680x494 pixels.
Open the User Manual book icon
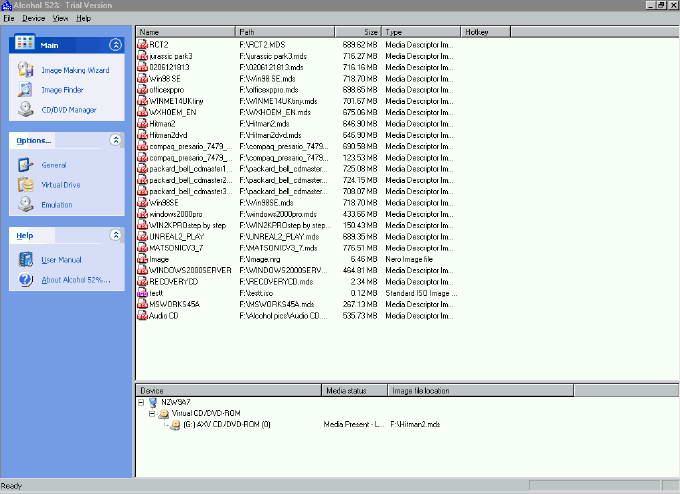[x=26, y=259]
